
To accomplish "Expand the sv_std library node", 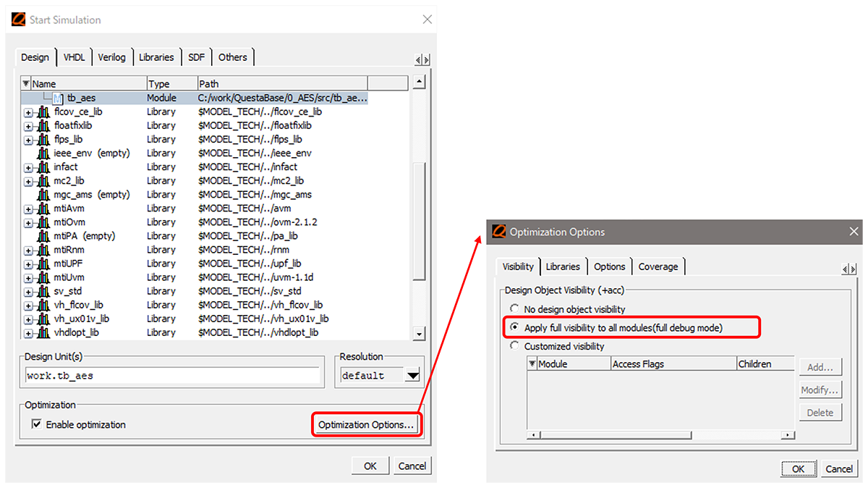I will (28, 293).
